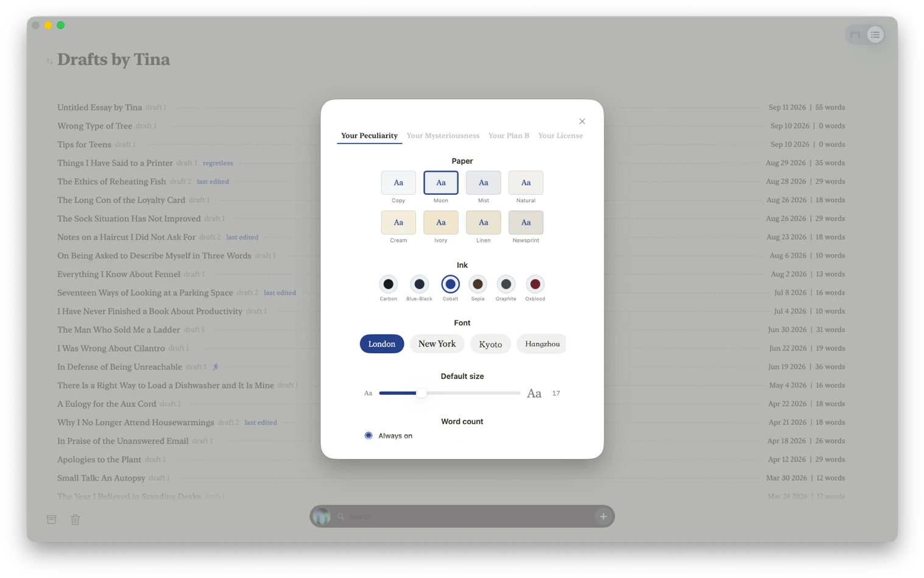
Task: Open the archive box icon
Action: tap(52, 520)
